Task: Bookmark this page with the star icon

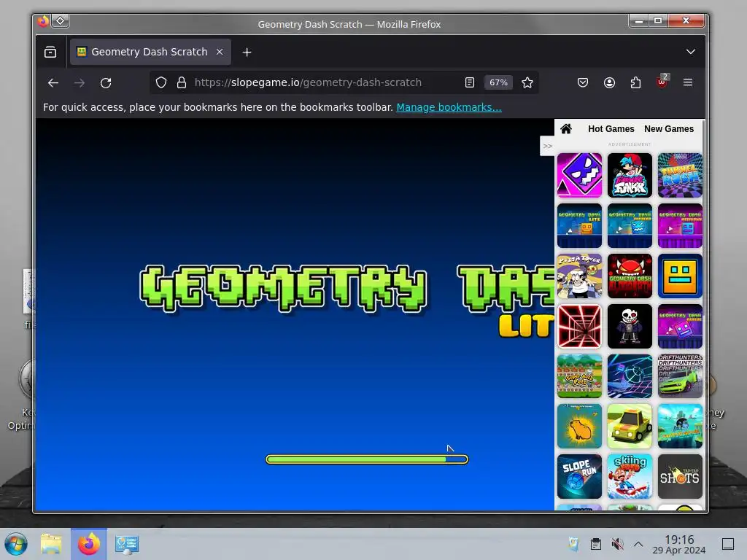Action: point(527,83)
